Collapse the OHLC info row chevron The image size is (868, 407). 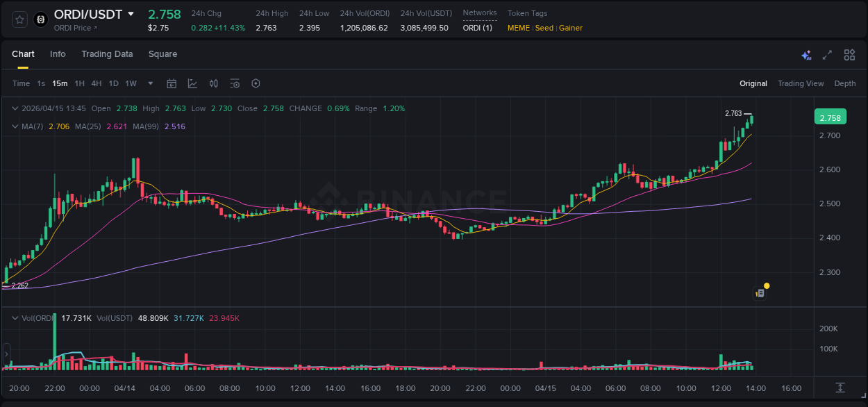14,108
